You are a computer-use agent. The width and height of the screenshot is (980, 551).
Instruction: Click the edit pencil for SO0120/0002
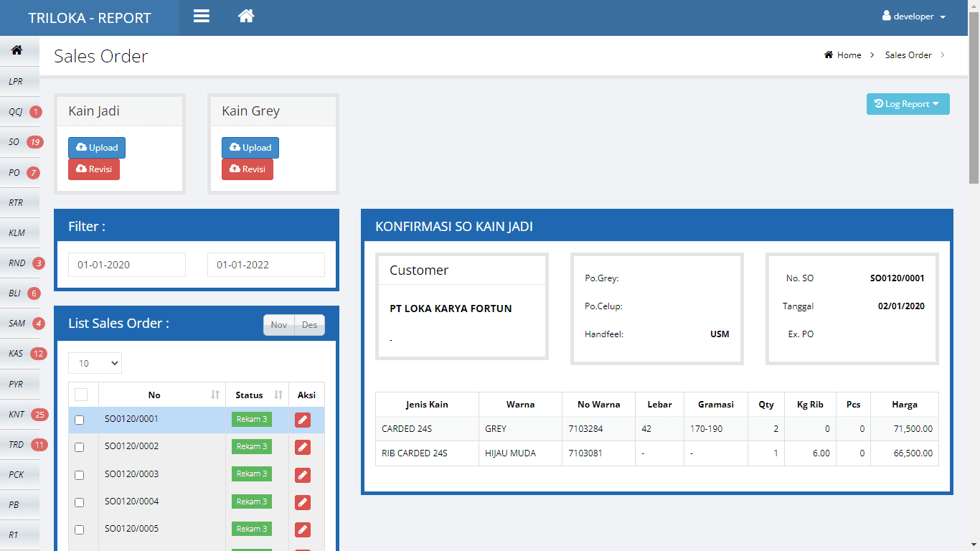click(x=303, y=447)
